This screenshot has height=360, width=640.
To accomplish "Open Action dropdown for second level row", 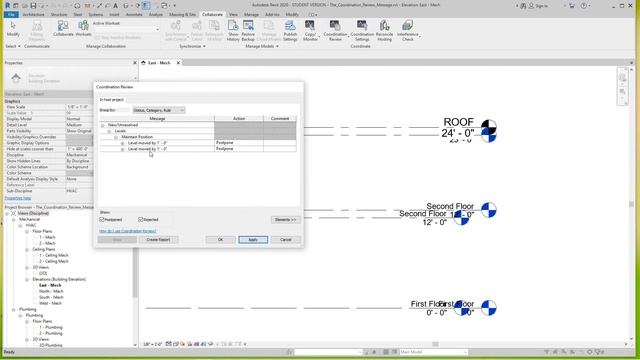I will (x=239, y=149).
